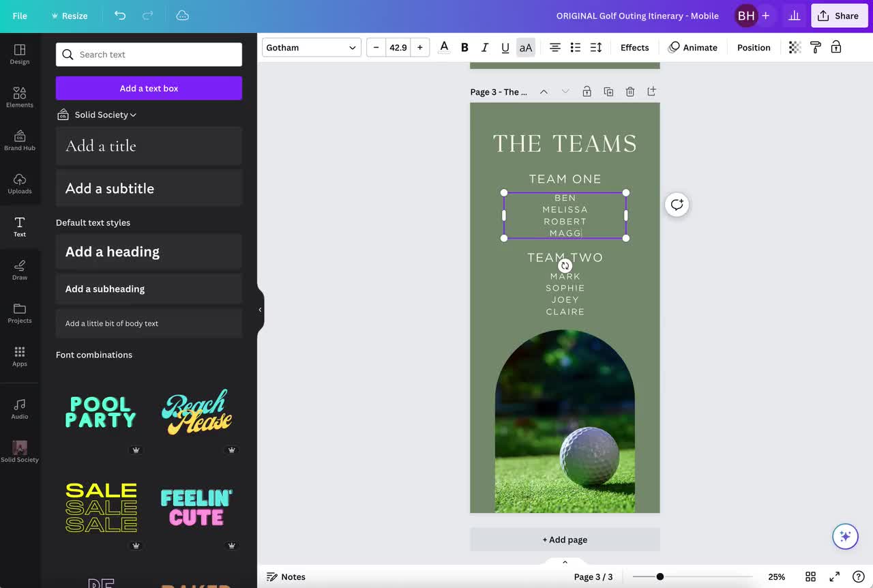Select the Sale Sale Sale font combination
Screen dimensions: 873x588
click(x=101, y=508)
